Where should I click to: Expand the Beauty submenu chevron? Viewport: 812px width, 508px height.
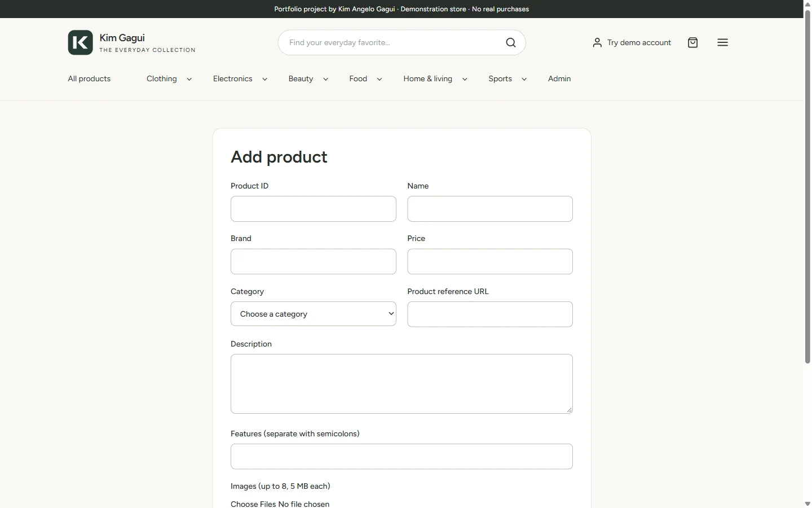pyautogui.click(x=326, y=79)
